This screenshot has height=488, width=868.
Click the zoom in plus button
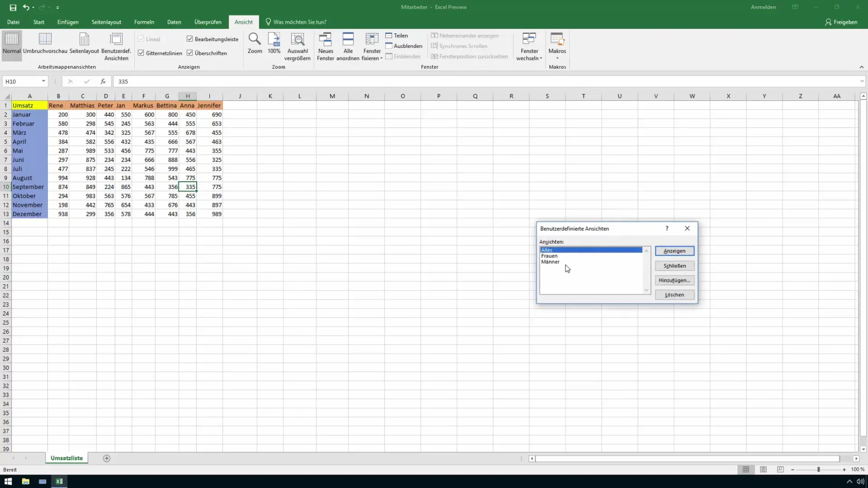(x=844, y=469)
